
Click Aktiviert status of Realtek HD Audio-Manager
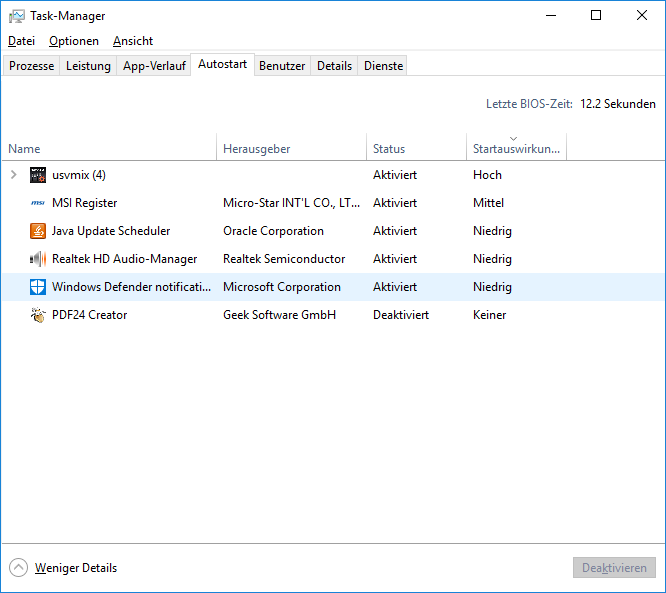pyautogui.click(x=395, y=259)
